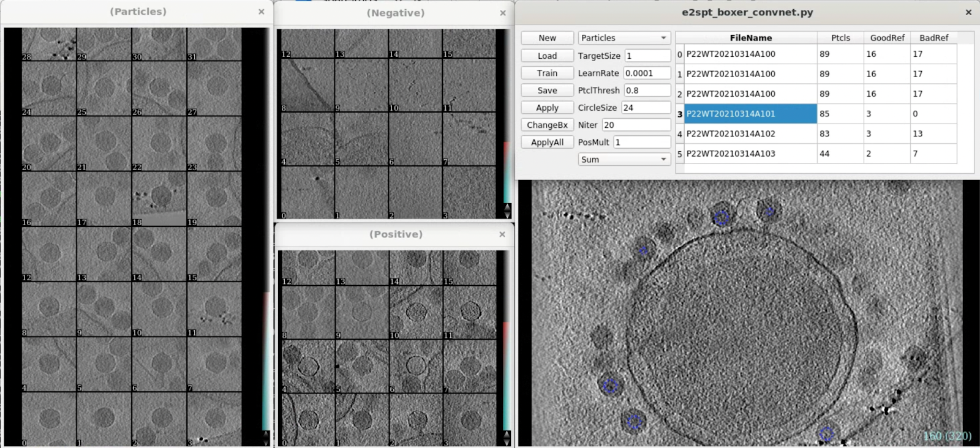This screenshot has height=448, width=980.
Task: Click the GoodRef column header
Action: [x=887, y=38]
